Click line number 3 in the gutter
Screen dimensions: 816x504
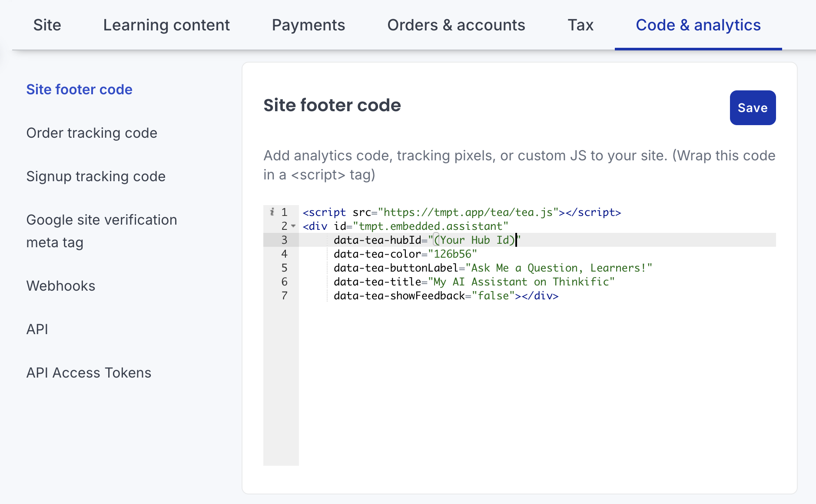(x=284, y=240)
